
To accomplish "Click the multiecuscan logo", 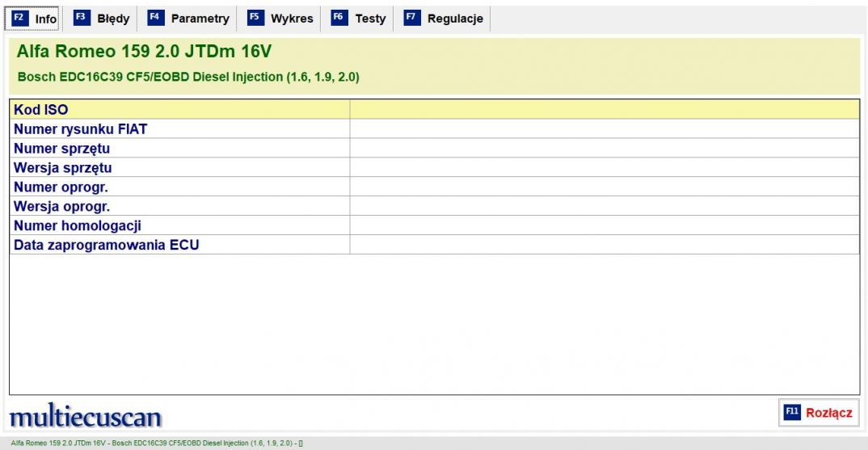I will click(x=85, y=416).
